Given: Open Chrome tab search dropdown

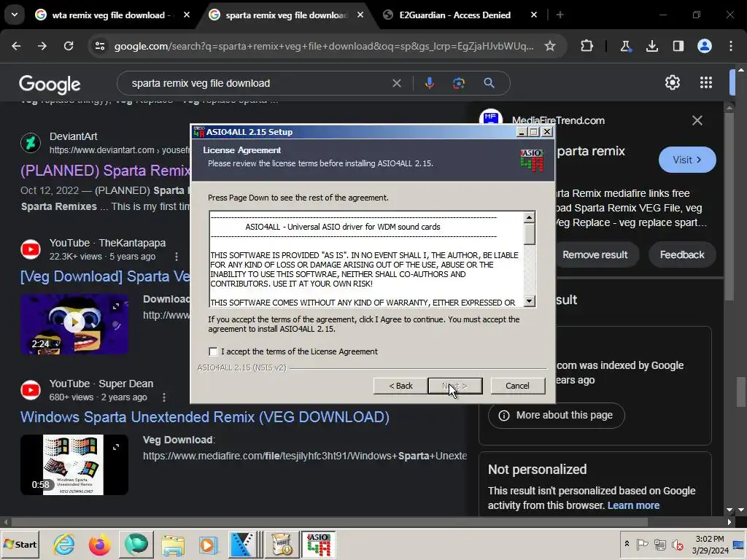Looking at the screenshot, I should point(15,15).
